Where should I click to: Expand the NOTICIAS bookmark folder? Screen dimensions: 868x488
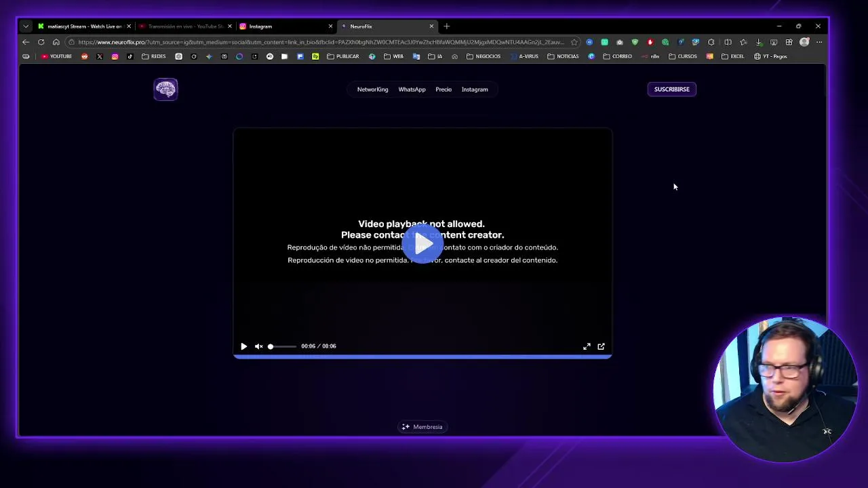(x=564, y=56)
